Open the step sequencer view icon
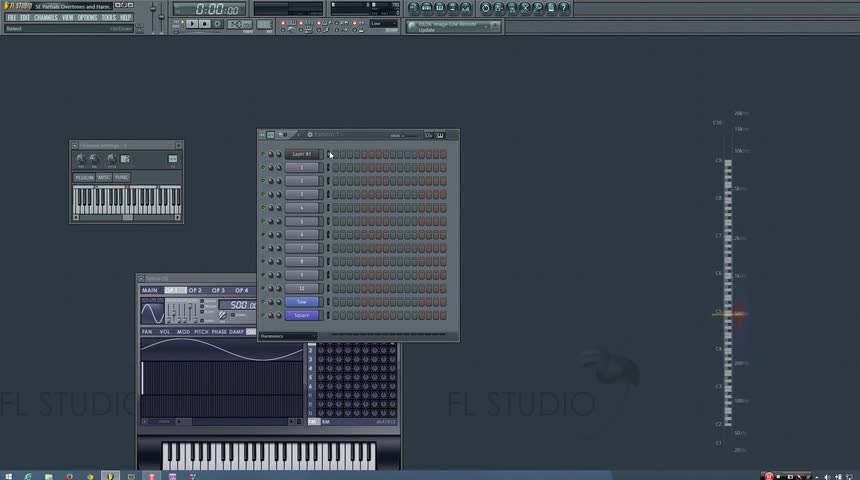Image resolution: width=860 pixels, height=480 pixels. pos(427,8)
